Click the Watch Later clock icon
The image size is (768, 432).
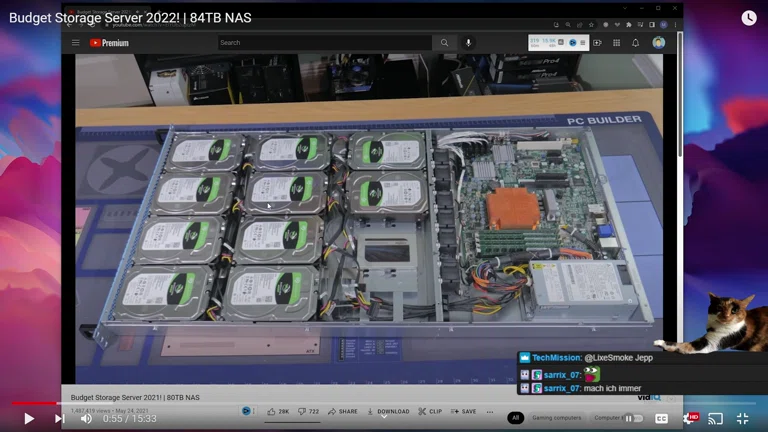749,18
